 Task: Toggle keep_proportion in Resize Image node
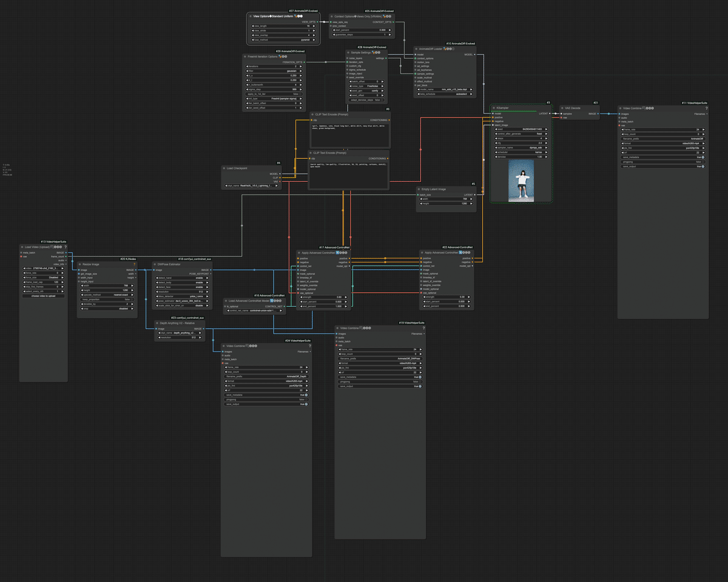(x=106, y=299)
